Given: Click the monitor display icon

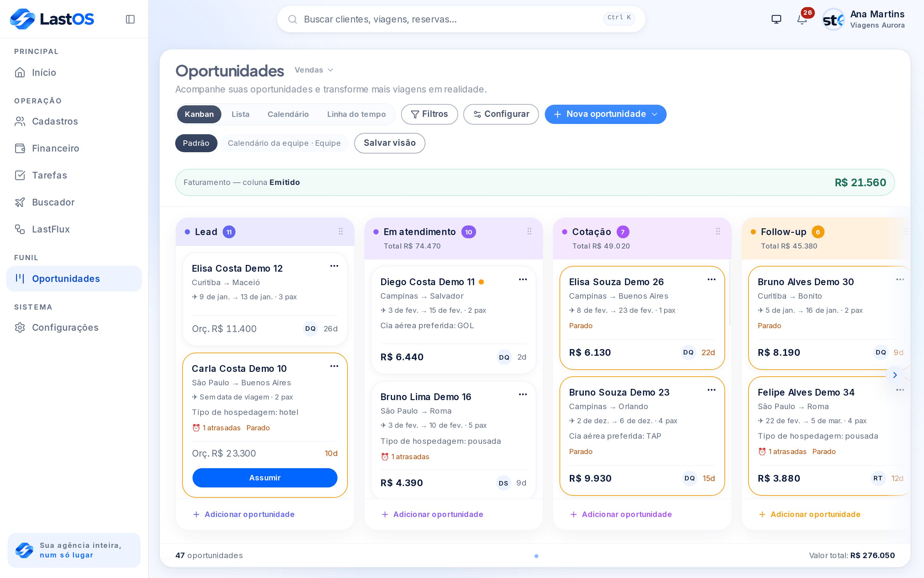Looking at the screenshot, I should (x=776, y=19).
